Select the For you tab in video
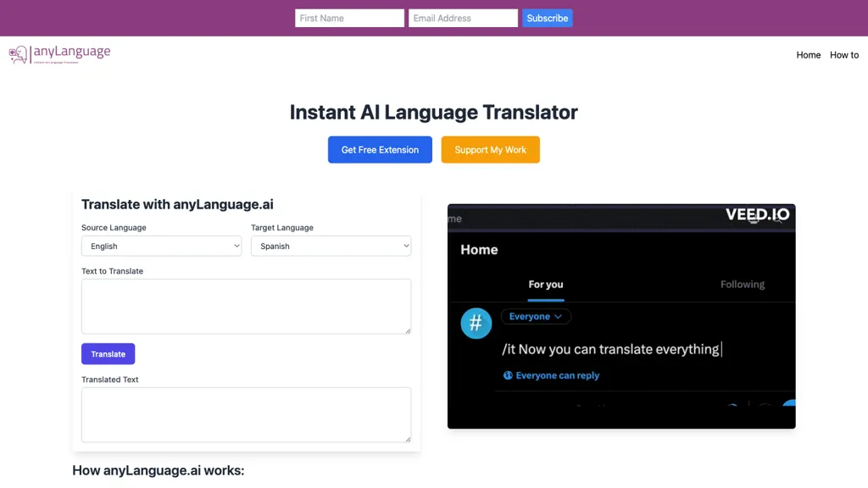868x488 pixels. point(546,285)
